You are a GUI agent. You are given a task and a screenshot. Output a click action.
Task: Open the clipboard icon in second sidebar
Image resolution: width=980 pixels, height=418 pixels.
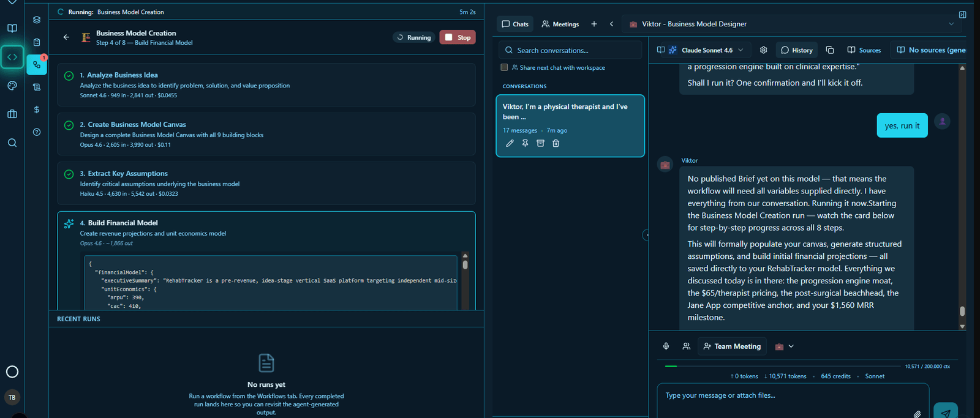[37, 42]
